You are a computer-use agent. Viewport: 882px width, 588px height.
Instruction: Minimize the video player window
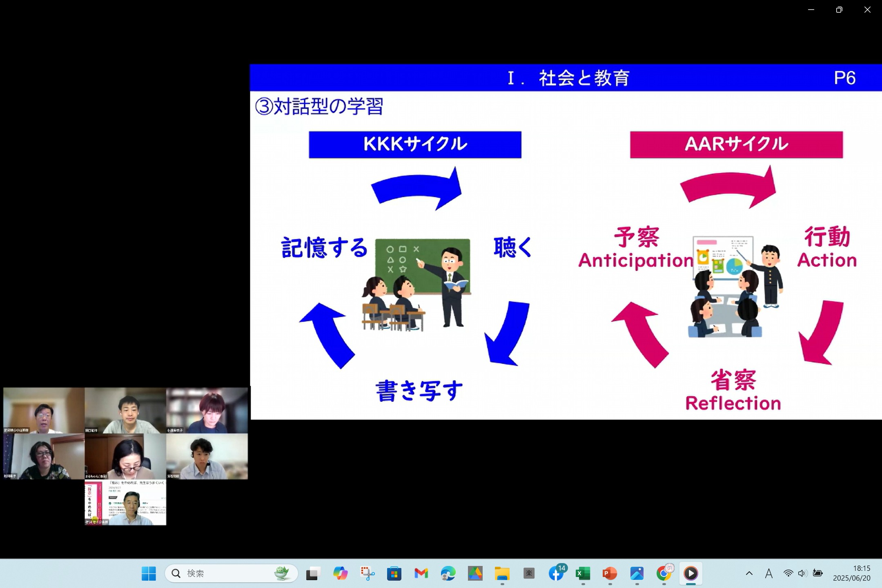click(x=811, y=10)
